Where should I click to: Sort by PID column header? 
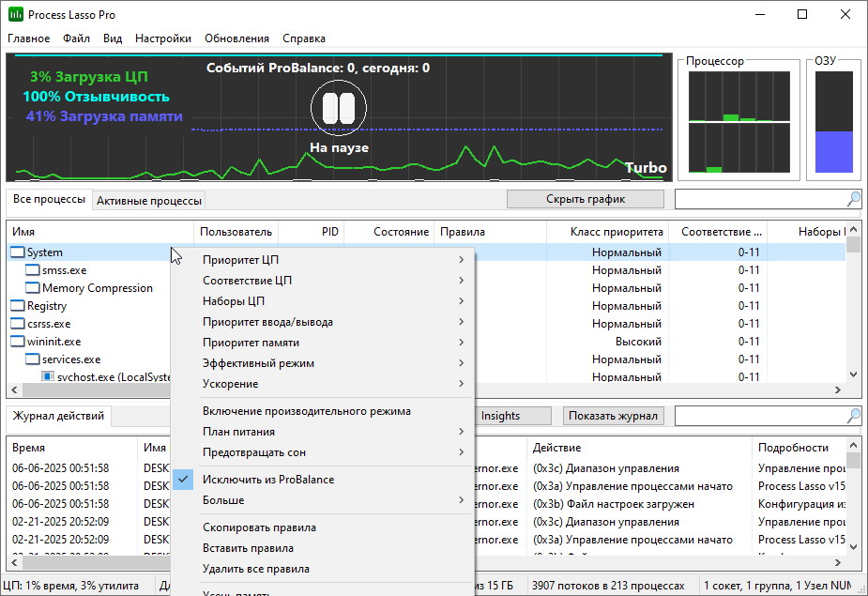click(x=312, y=232)
